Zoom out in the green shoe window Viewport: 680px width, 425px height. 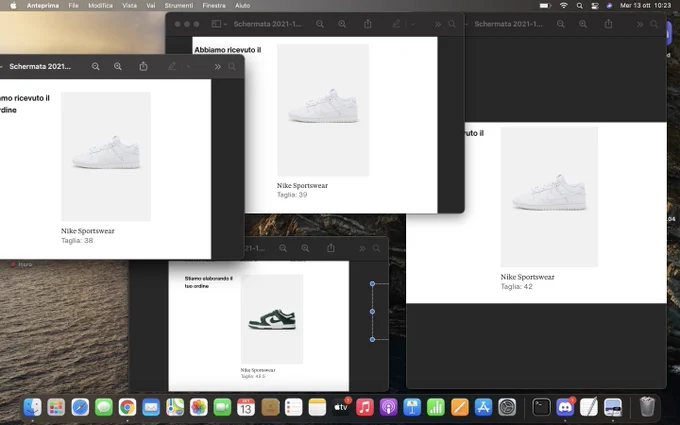[x=283, y=248]
